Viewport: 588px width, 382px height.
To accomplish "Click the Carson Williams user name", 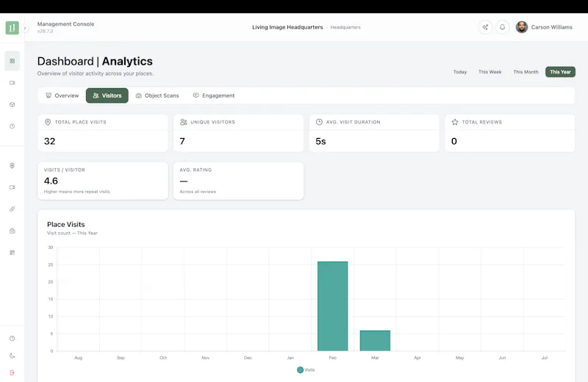I will [552, 27].
